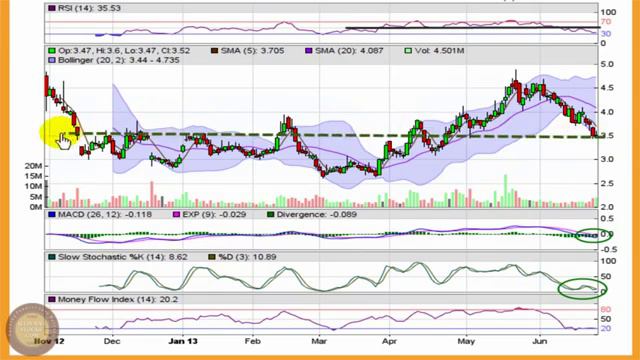This screenshot has width=640, height=360.
Task: Select the 'RSI (14): 35.53' label
Action: pos(89,8)
